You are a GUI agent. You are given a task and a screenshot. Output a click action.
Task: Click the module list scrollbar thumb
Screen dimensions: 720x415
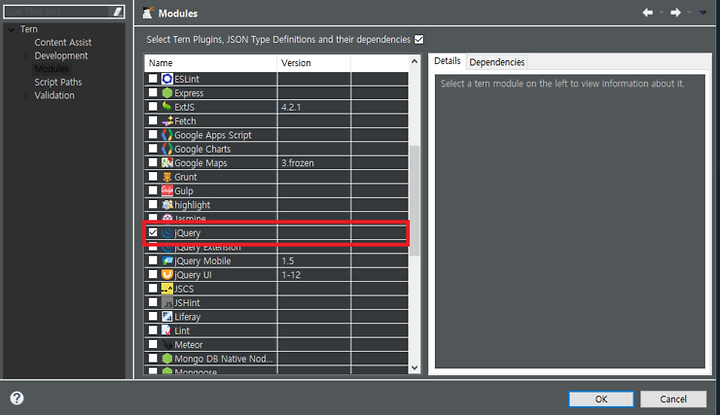[x=414, y=201]
